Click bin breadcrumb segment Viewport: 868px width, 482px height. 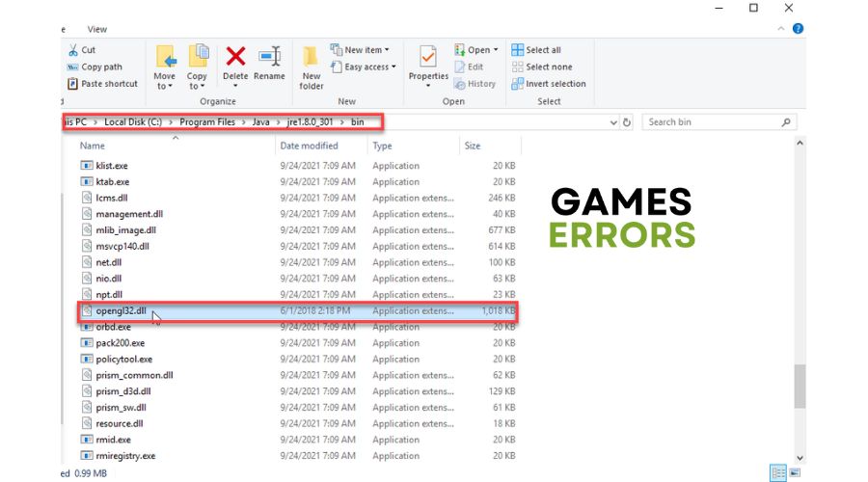(357, 121)
